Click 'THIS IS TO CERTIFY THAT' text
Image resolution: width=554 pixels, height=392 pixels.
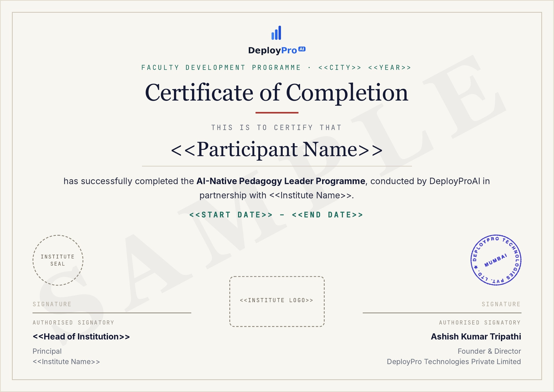click(x=277, y=127)
